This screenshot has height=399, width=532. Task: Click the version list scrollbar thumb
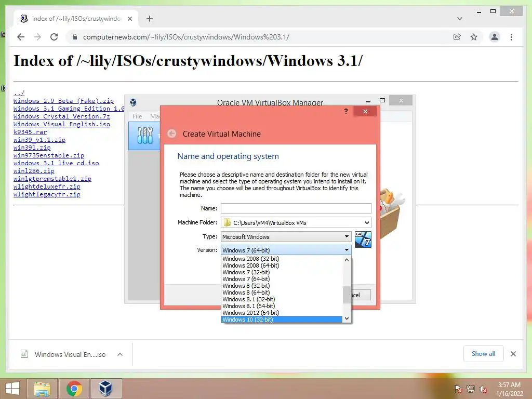point(347,295)
